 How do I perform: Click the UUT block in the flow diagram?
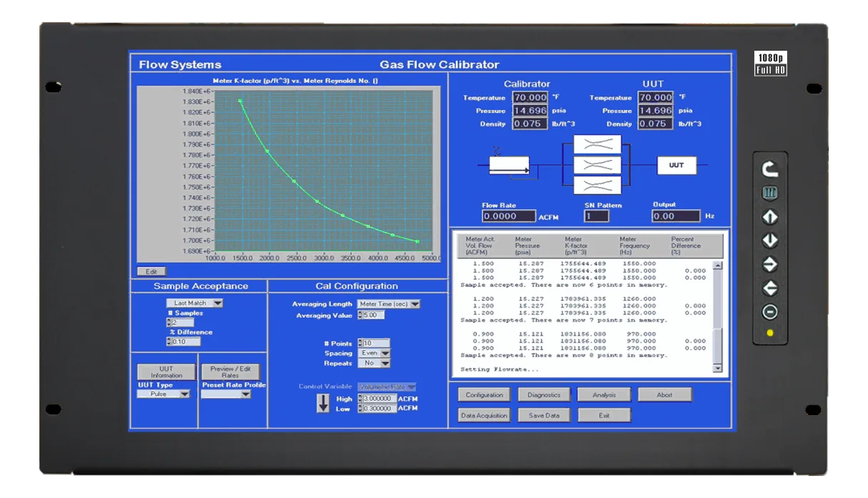pyautogui.click(x=676, y=165)
